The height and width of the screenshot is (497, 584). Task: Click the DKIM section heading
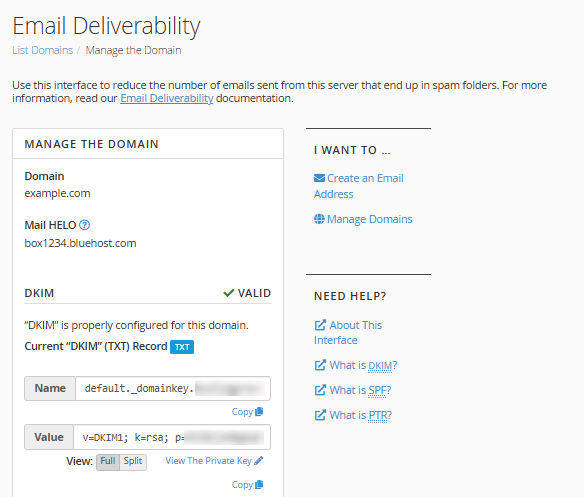pos(39,293)
